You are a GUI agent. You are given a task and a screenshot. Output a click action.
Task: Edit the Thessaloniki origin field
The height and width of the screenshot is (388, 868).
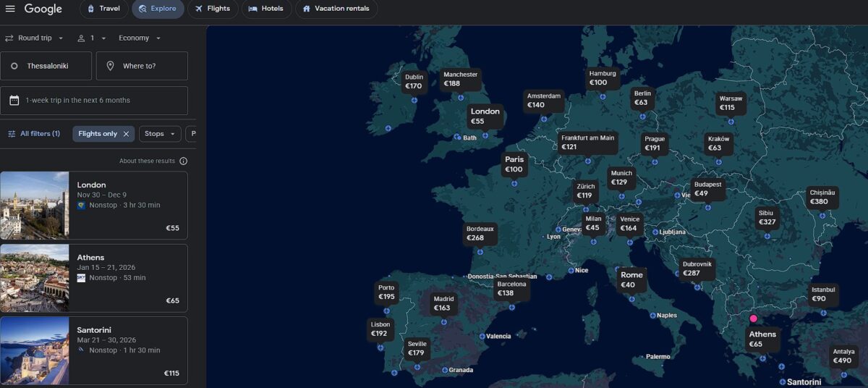coord(46,66)
